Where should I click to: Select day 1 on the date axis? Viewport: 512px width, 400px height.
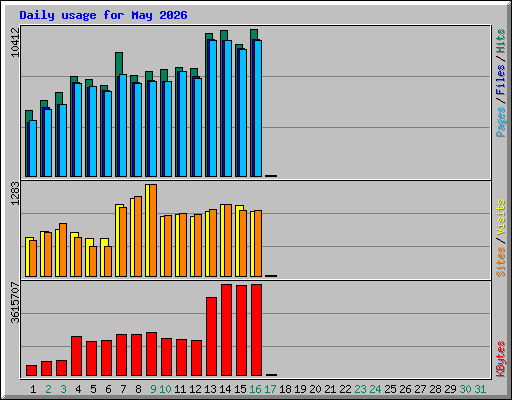[33, 389]
